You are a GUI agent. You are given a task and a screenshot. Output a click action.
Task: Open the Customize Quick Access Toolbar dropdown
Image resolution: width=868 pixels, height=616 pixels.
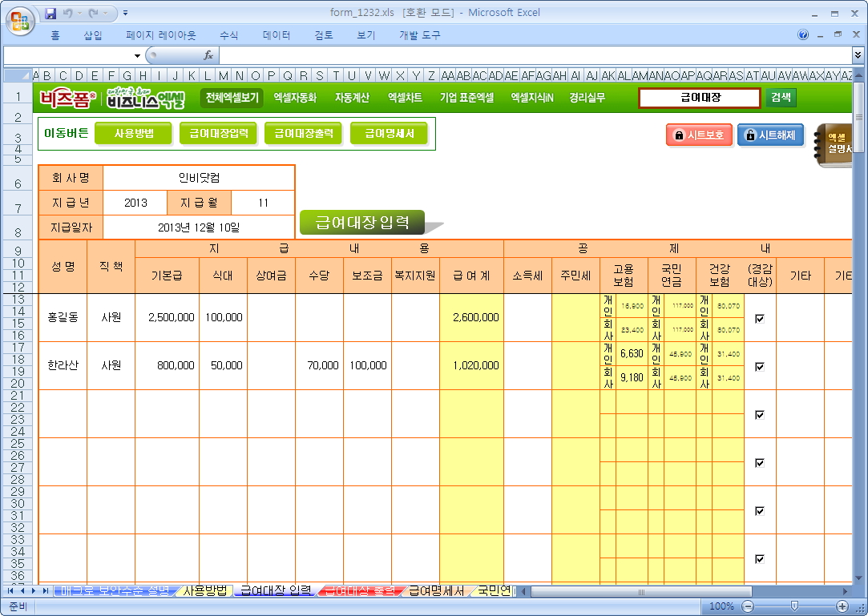tap(126, 14)
